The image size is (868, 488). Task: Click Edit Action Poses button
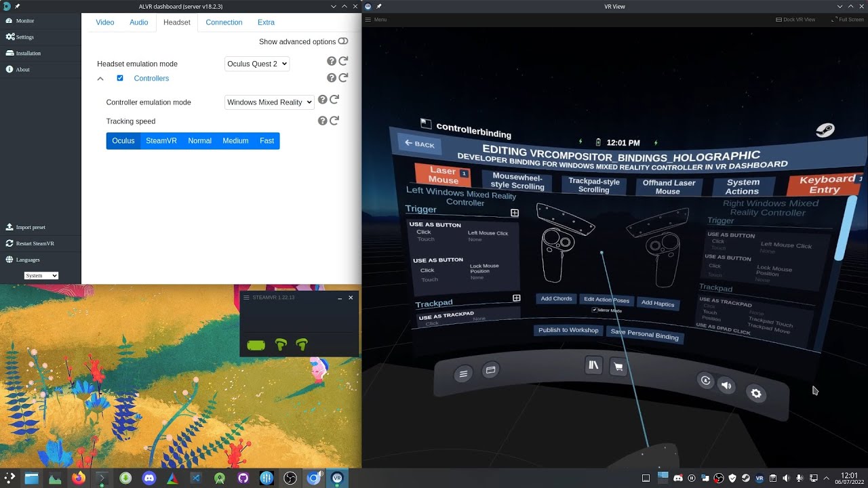click(x=606, y=300)
